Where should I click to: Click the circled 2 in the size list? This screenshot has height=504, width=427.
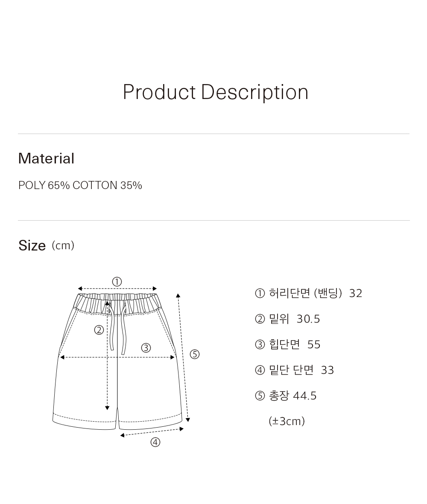(x=260, y=319)
